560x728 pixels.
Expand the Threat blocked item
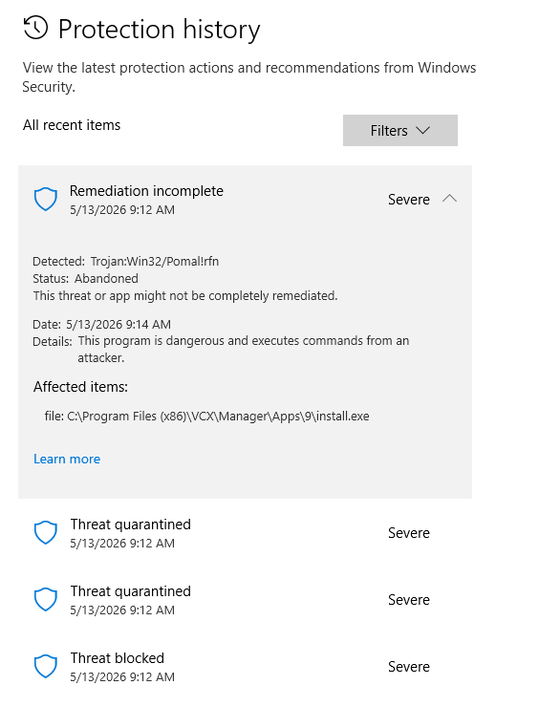(x=246, y=666)
